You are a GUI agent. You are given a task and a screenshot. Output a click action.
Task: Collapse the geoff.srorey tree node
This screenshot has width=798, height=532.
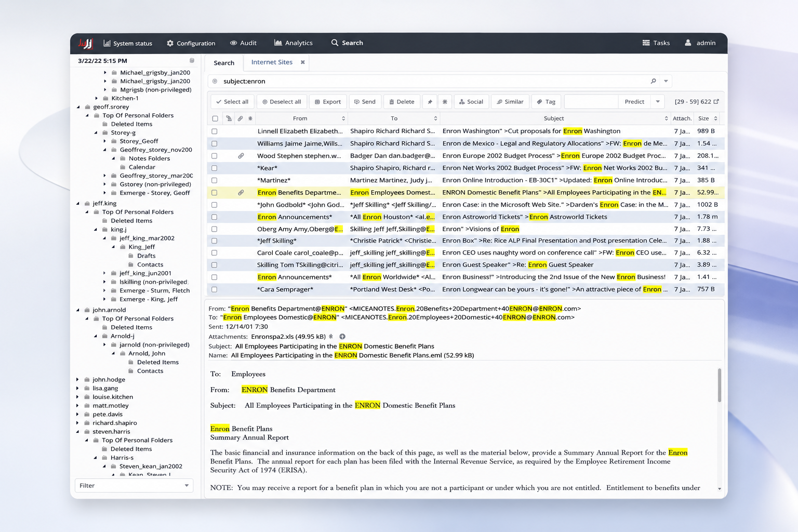tap(78, 107)
